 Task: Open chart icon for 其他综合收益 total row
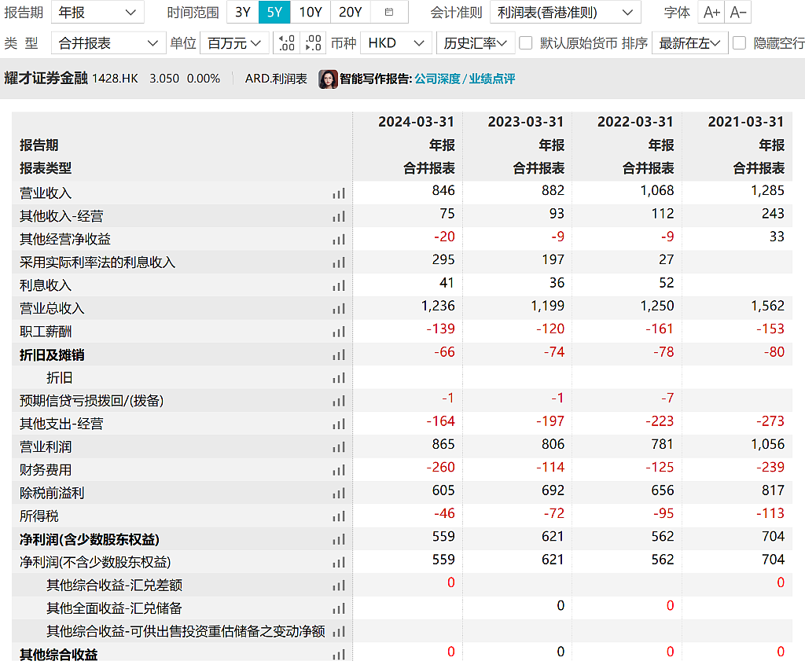pos(338,655)
